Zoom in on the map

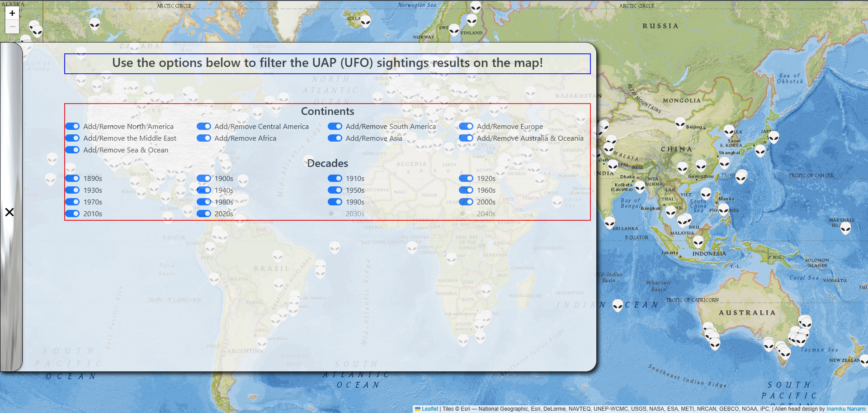12,13
